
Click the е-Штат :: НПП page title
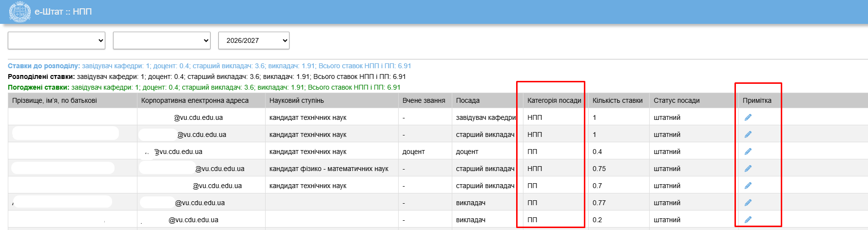pos(63,12)
